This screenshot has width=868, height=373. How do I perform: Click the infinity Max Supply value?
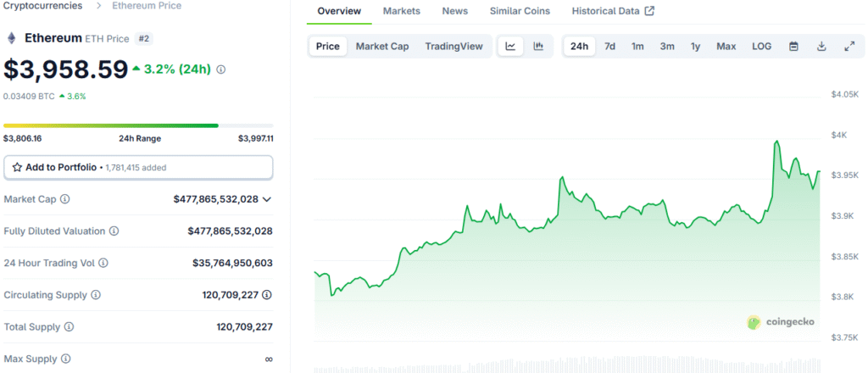pyautogui.click(x=269, y=359)
